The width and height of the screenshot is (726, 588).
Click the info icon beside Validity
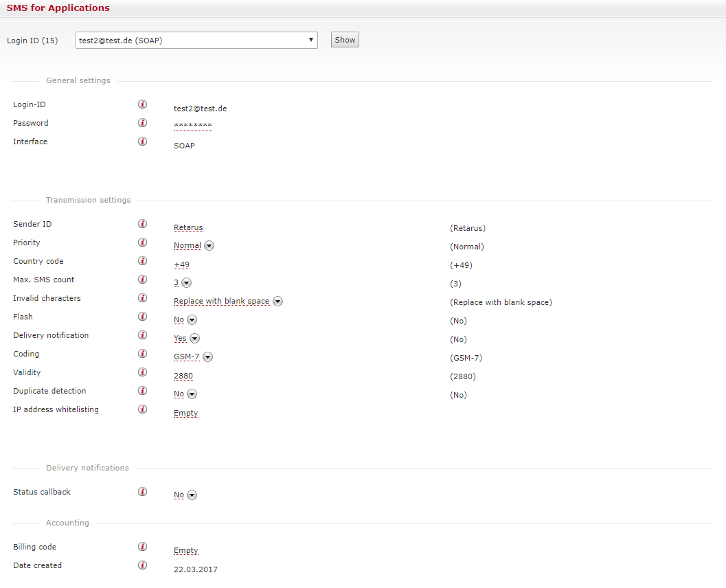coord(142,372)
